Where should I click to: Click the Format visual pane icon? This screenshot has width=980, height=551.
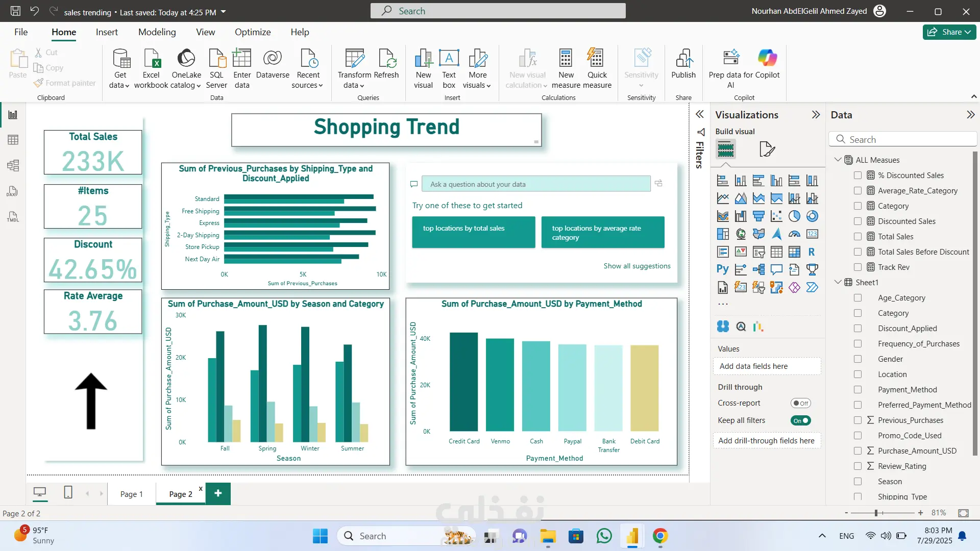click(x=767, y=149)
